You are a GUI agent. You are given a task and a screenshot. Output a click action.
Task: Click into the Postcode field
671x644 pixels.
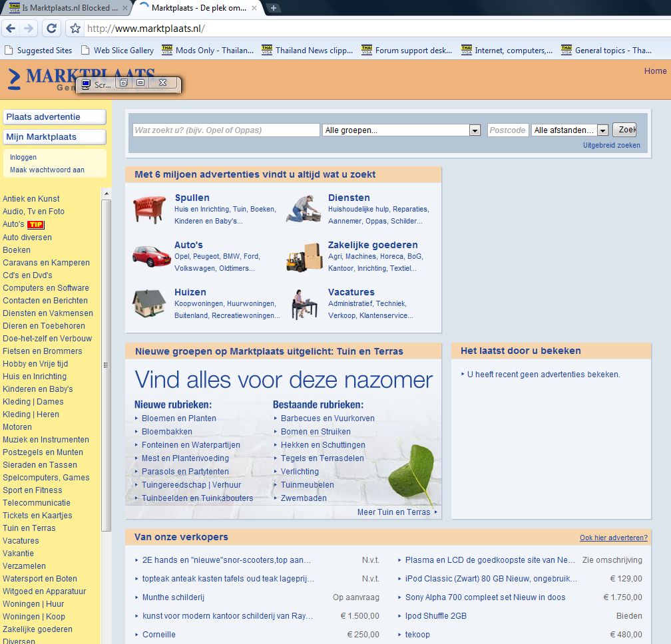pyautogui.click(x=507, y=130)
